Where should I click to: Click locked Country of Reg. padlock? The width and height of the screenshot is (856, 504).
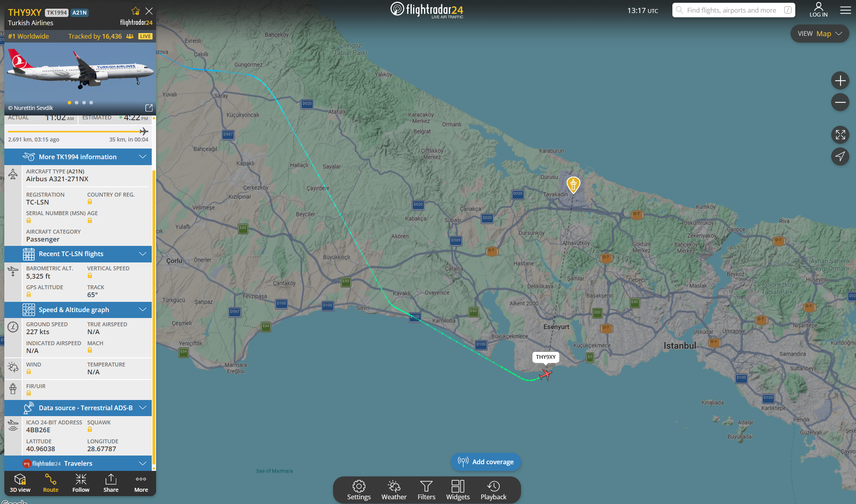90,202
